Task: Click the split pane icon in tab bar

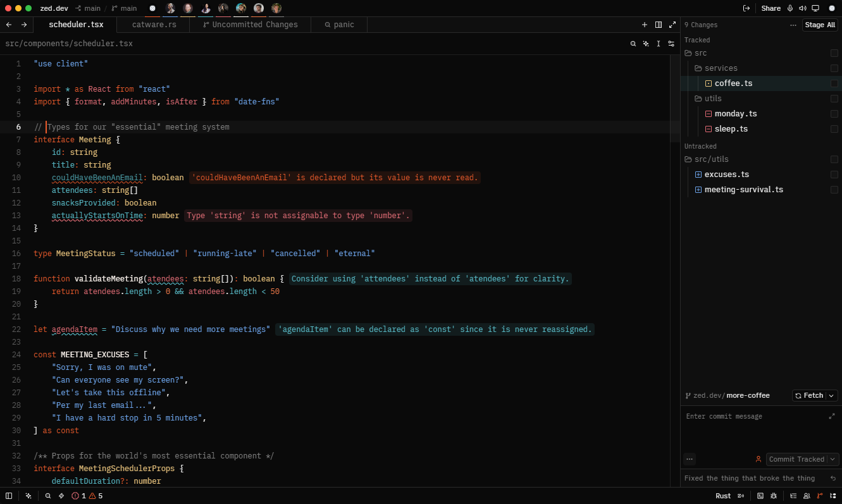Action: [x=659, y=25]
